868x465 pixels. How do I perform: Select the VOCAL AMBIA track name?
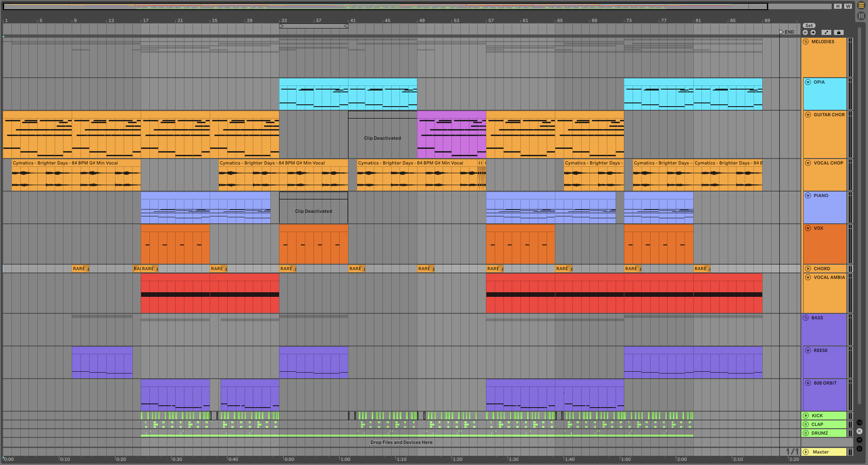coord(829,278)
